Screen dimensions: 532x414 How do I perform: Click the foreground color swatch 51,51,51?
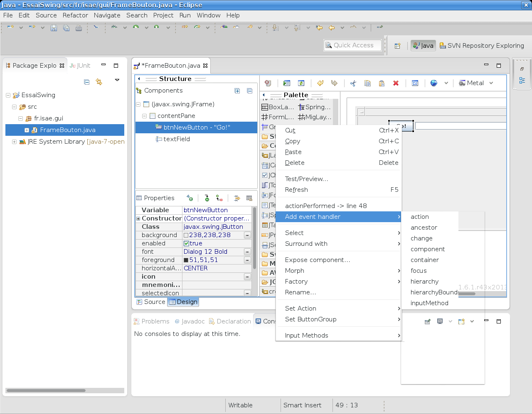point(186,260)
